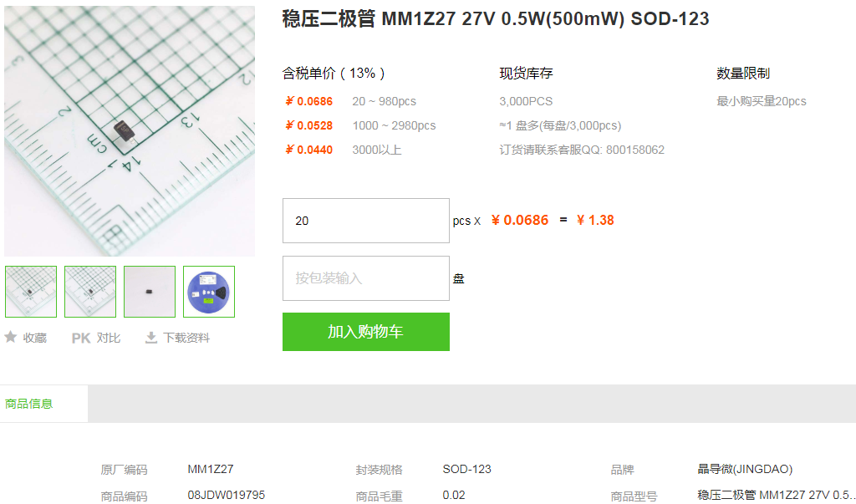Click the 对比 compare text link

pyautogui.click(x=109, y=338)
